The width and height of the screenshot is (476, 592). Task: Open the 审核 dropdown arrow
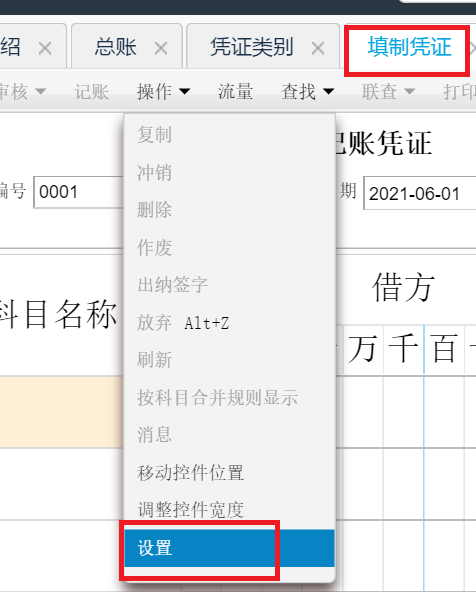point(40,91)
